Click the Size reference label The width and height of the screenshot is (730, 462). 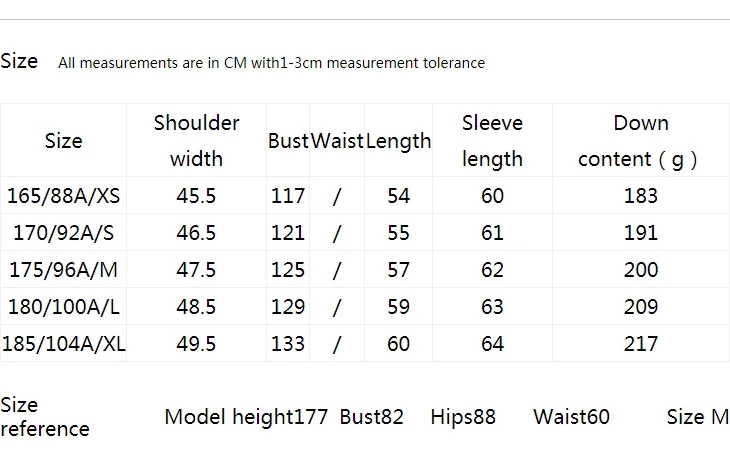tap(45, 417)
